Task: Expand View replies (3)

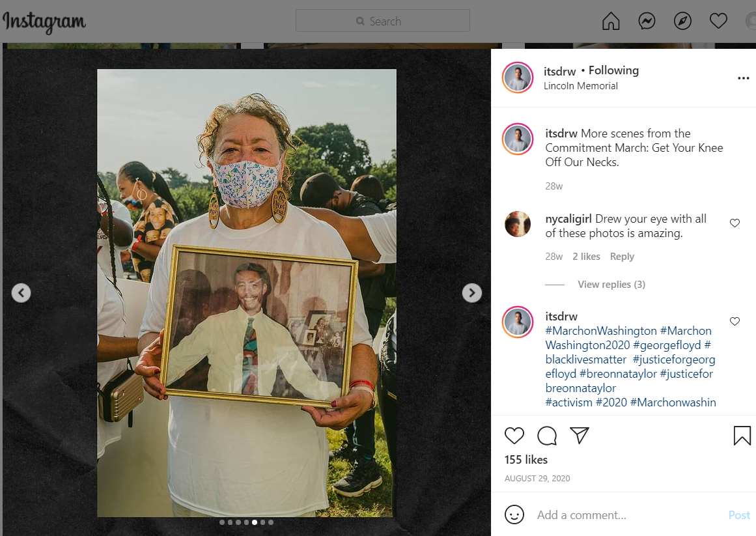Action: coord(611,285)
